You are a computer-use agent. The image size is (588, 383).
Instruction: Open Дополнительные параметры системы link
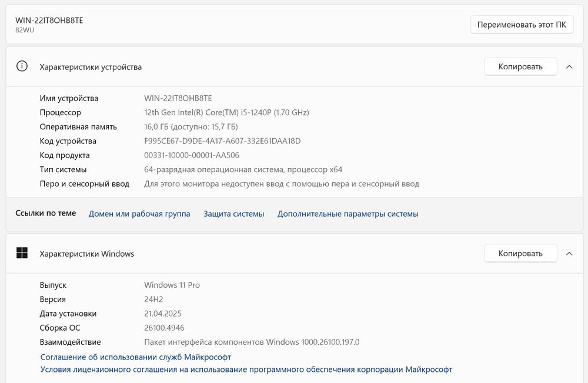[x=348, y=214]
